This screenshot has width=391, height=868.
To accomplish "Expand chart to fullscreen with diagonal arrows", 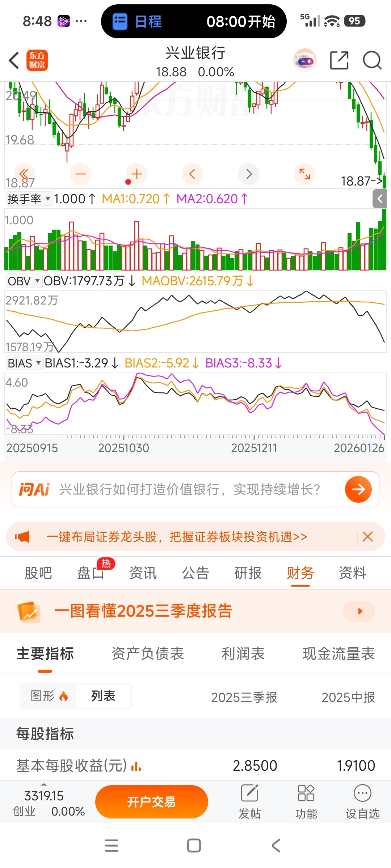I will click(305, 174).
